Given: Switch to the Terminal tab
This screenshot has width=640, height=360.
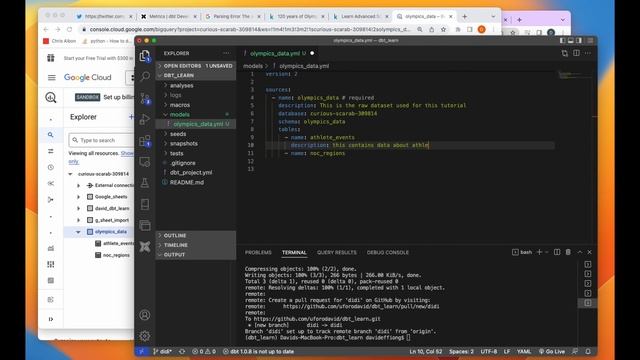Looking at the screenshot, I should coord(294,252).
